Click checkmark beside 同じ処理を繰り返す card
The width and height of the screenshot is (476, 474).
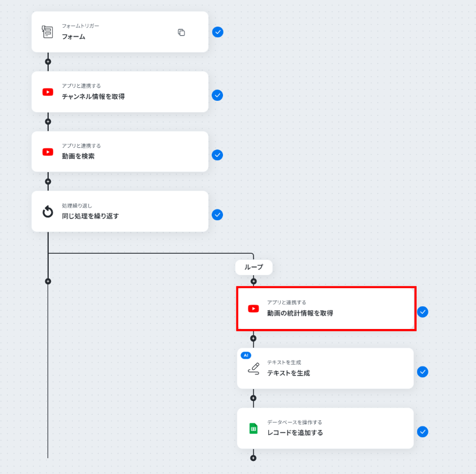pos(217,215)
